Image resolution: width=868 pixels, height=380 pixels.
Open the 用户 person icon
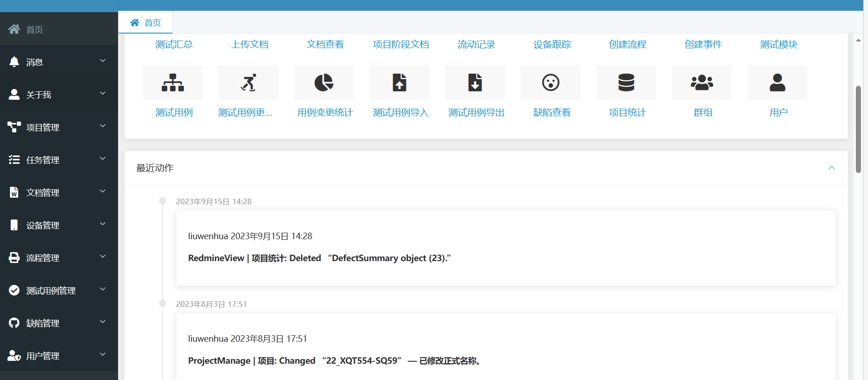tap(777, 83)
